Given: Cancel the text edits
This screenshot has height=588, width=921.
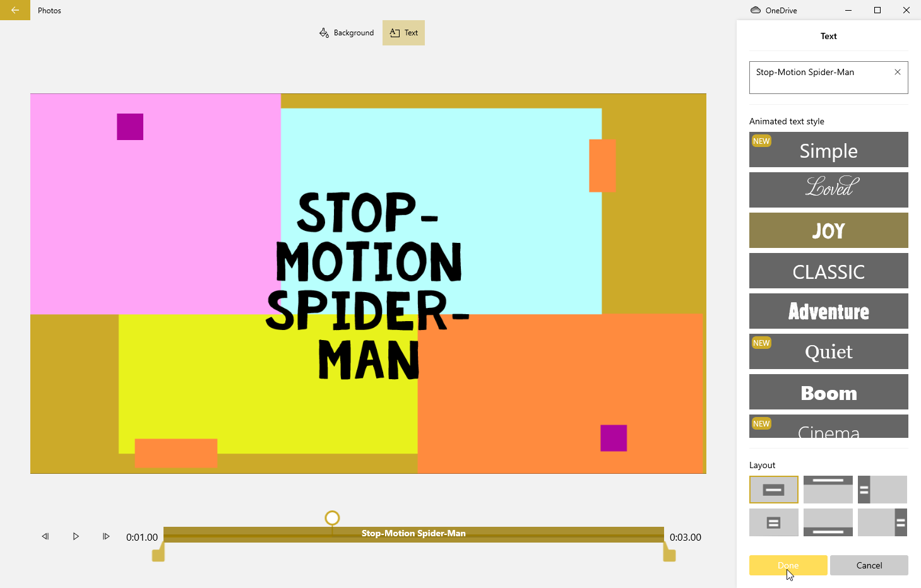Looking at the screenshot, I should (x=869, y=565).
